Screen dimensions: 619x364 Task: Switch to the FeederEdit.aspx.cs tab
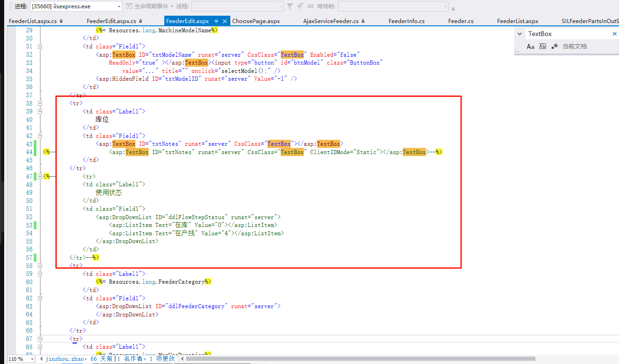pos(111,21)
